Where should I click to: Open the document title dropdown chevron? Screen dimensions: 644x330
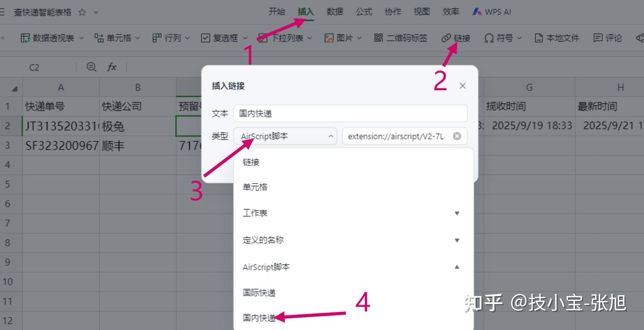coord(96,12)
